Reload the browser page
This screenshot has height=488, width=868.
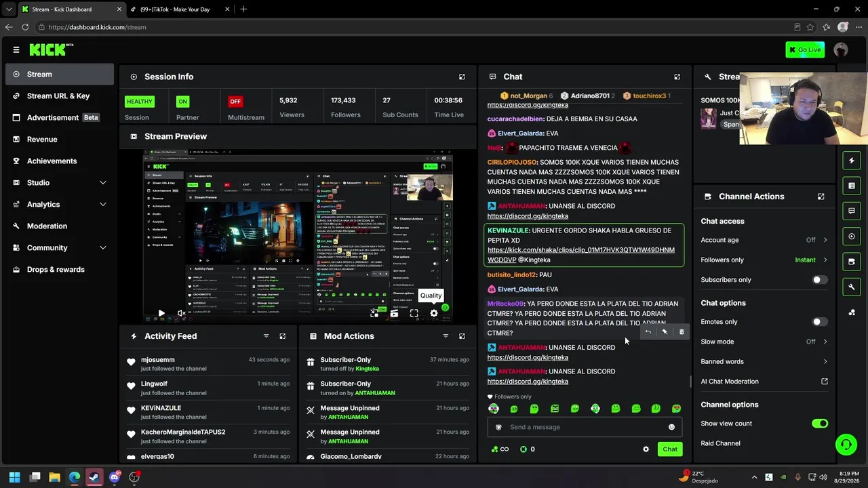pyautogui.click(x=25, y=27)
